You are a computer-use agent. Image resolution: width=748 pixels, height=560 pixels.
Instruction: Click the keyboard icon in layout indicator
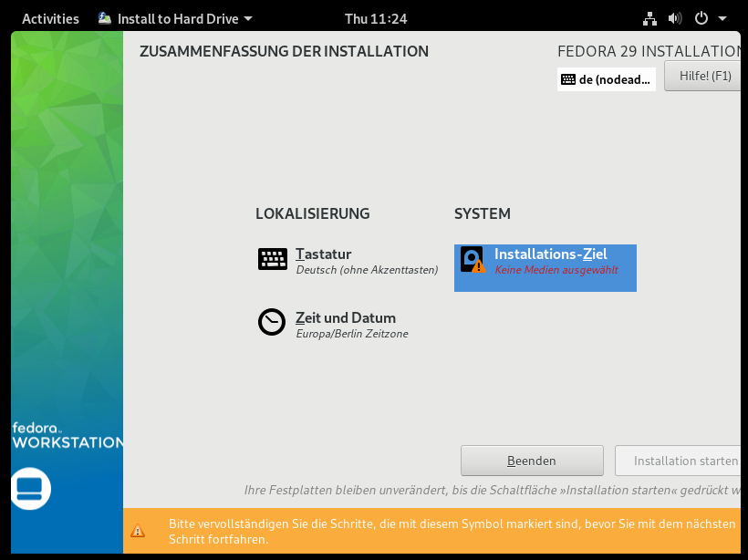pyautogui.click(x=567, y=79)
